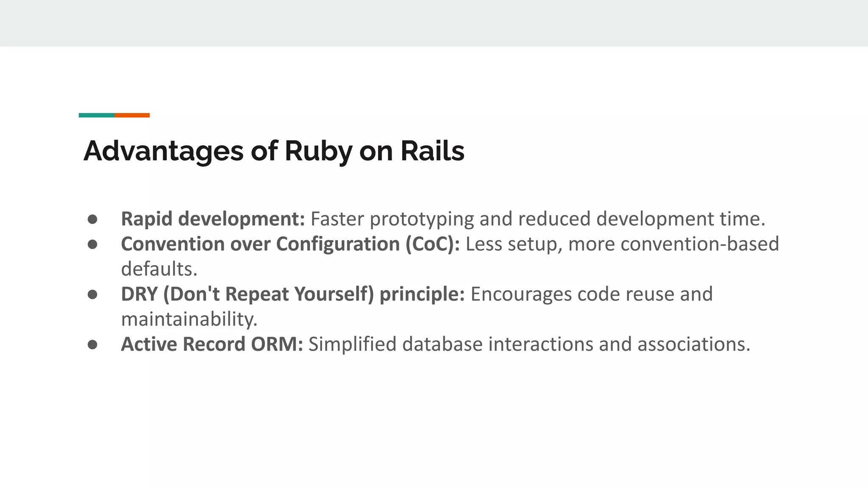Image resolution: width=868 pixels, height=488 pixels.
Task: Click the 'Convention over Configuration (CoC):' heading
Action: click(290, 244)
